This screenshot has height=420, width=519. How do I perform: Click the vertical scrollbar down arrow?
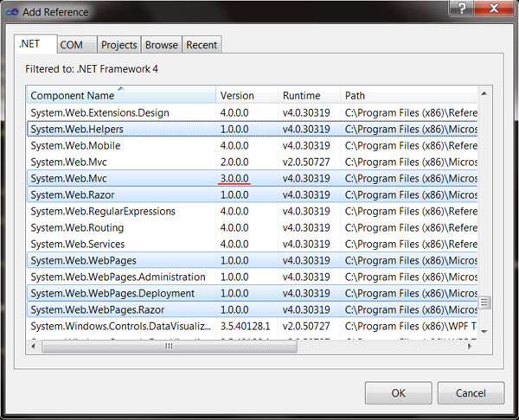click(484, 331)
